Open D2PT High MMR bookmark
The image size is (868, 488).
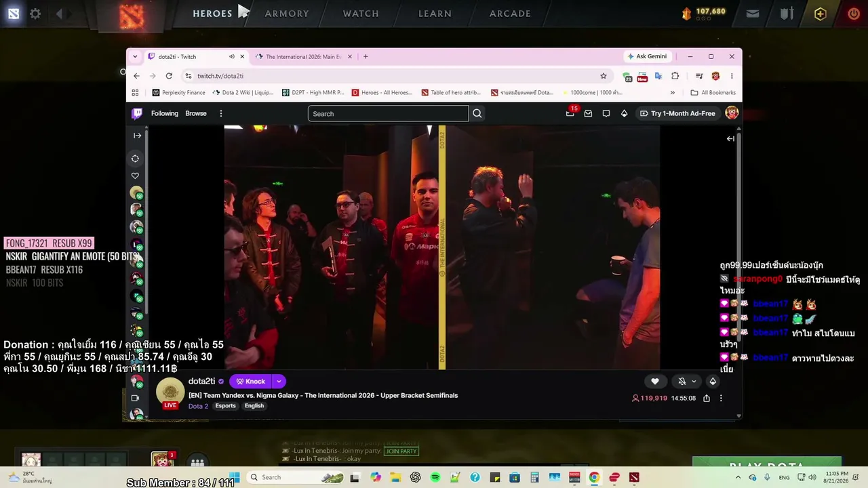pos(313,93)
